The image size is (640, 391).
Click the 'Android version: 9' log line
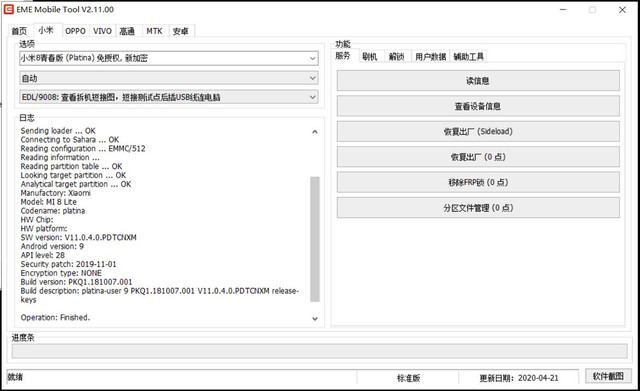(x=52, y=247)
